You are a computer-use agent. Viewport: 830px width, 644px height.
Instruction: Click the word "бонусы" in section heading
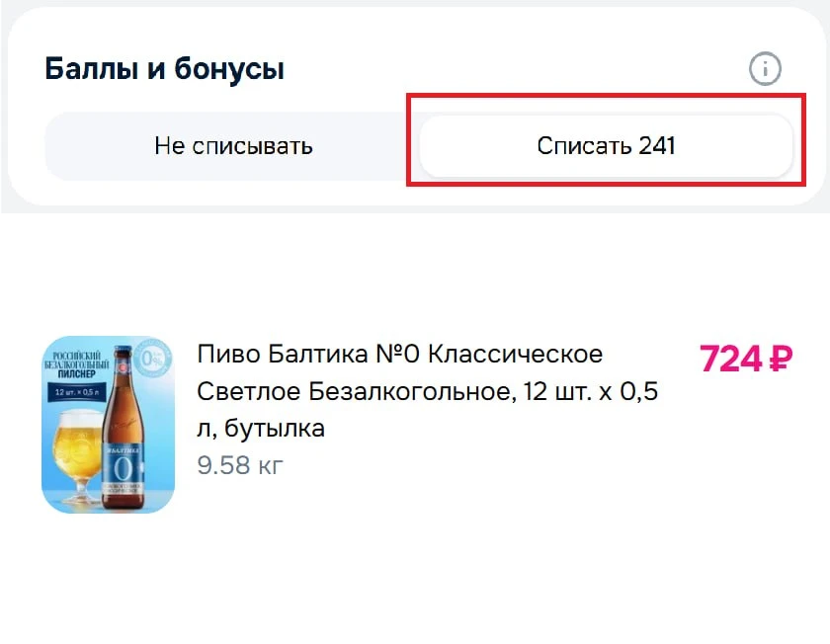[230, 69]
